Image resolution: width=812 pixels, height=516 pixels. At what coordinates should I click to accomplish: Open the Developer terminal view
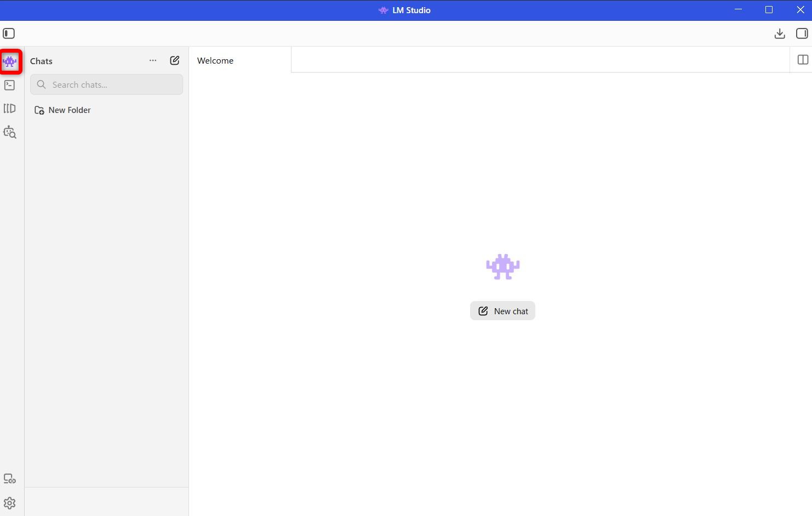tap(10, 85)
